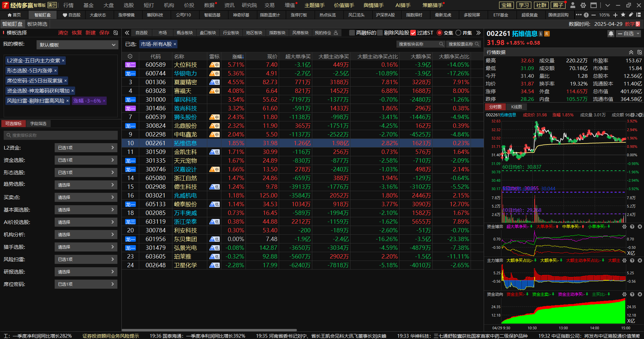This screenshot has width=644, height=339.
Task: Click the person icon next to 我的持仓
Action: coord(336,33)
